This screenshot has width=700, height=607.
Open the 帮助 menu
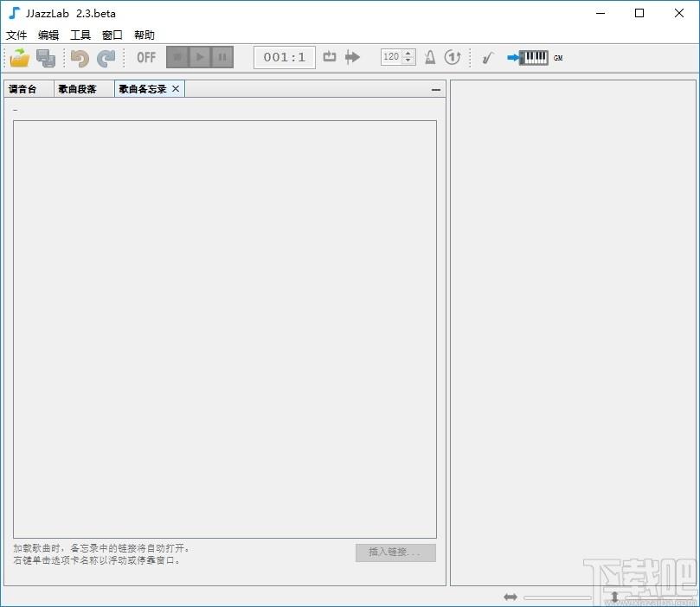click(x=144, y=35)
